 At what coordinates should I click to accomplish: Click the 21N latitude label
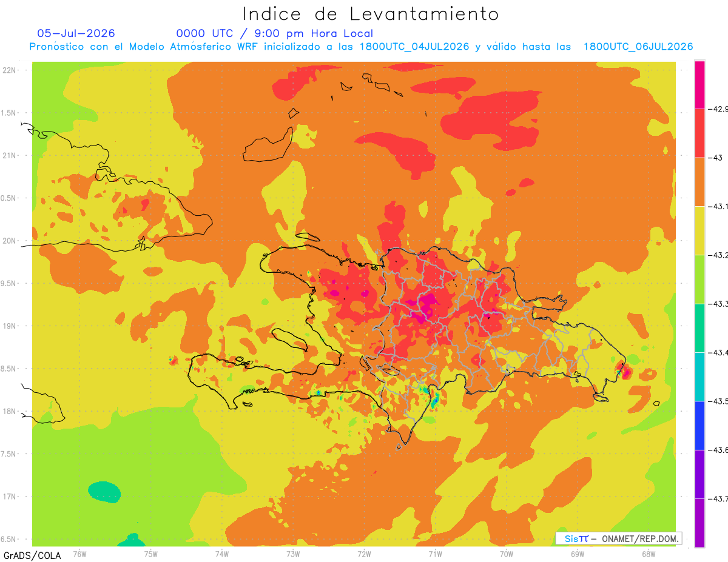click(10, 156)
